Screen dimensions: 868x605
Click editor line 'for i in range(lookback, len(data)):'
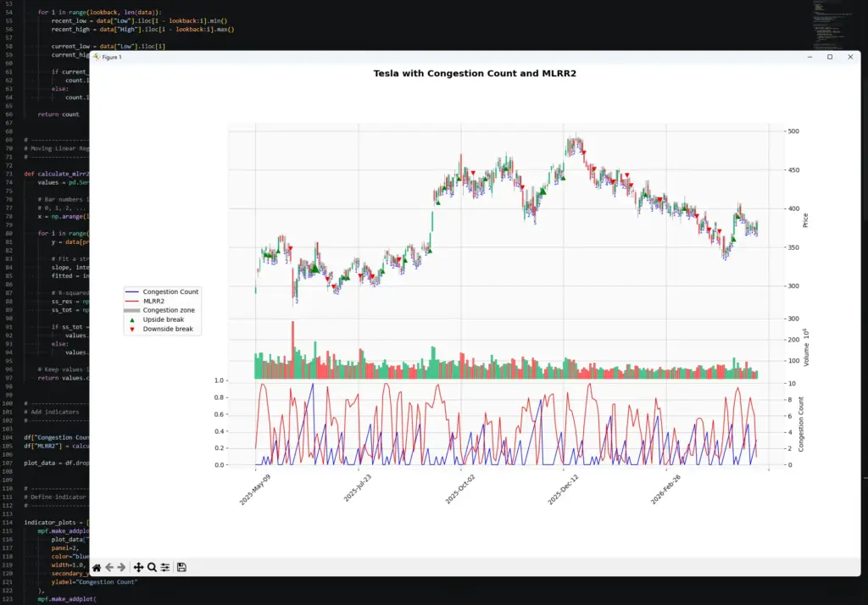click(x=100, y=12)
